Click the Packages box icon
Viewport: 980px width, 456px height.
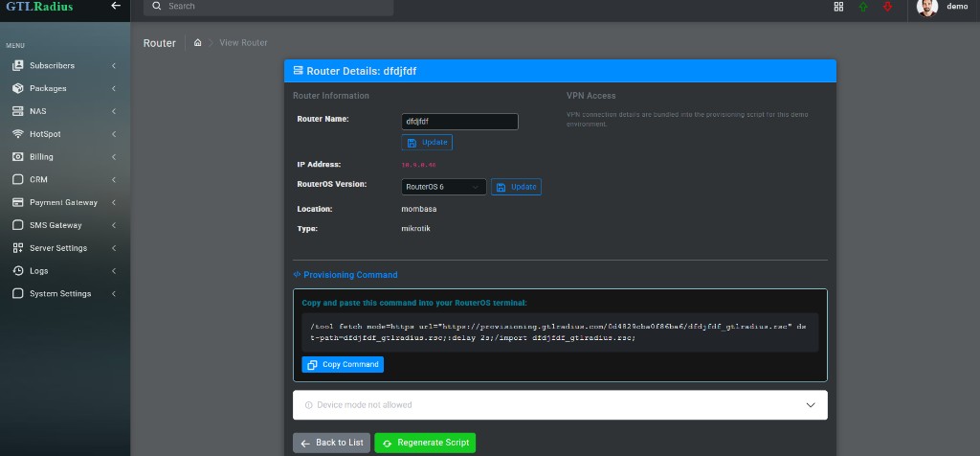pyautogui.click(x=18, y=88)
